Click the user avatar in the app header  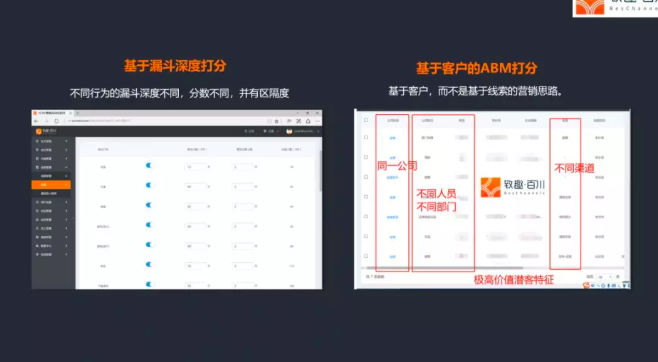pyautogui.click(x=289, y=131)
